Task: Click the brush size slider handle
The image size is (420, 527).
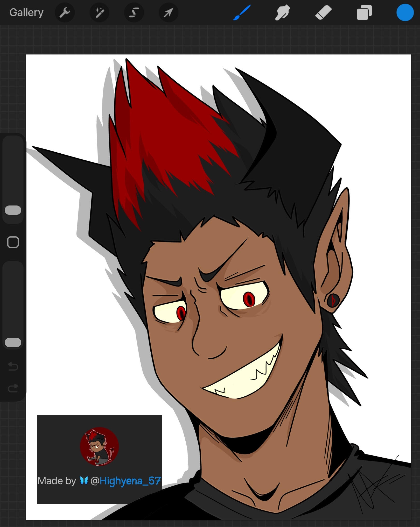Action: pyautogui.click(x=13, y=210)
